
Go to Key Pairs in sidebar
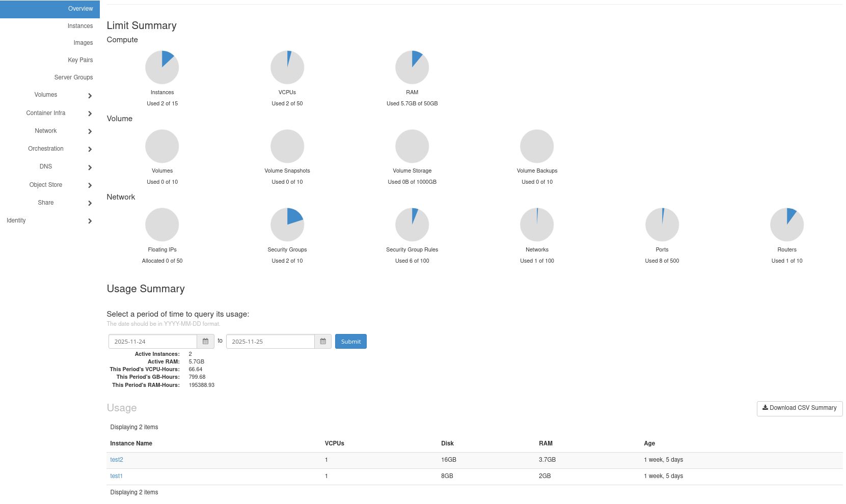[80, 60]
